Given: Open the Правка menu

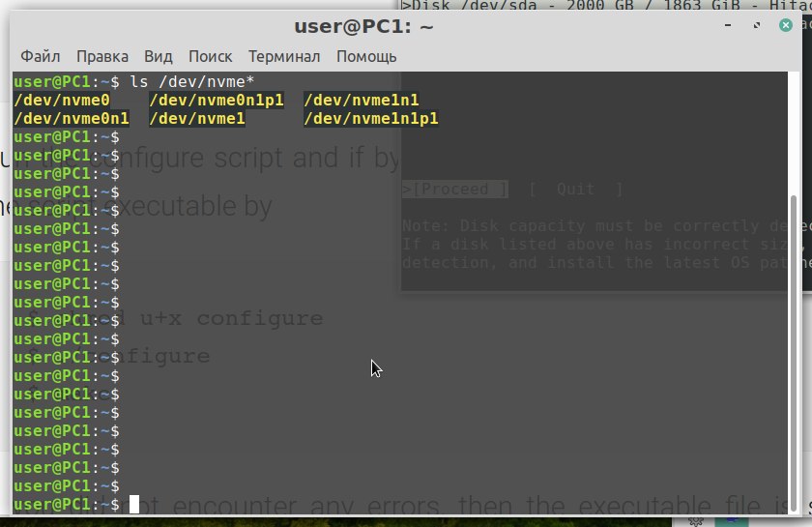Looking at the screenshot, I should (x=102, y=56).
